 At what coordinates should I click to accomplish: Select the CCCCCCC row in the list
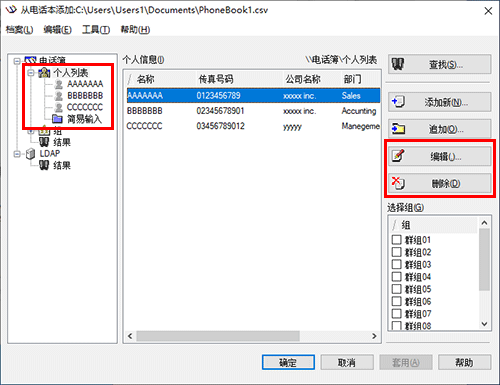(253, 126)
